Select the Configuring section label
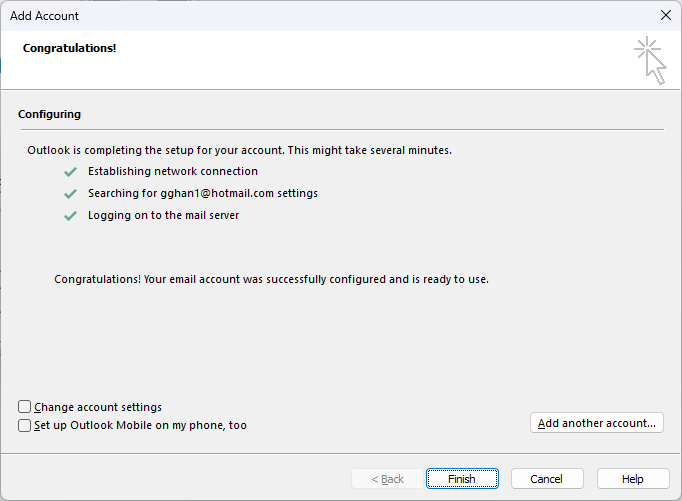Screen dimensions: 682x501 pos(49,115)
